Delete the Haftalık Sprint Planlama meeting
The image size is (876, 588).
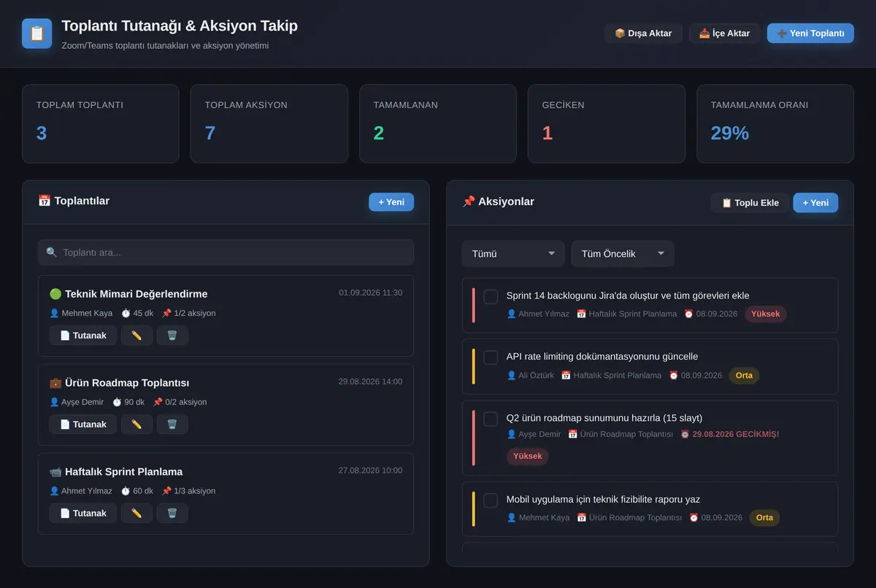172,514
